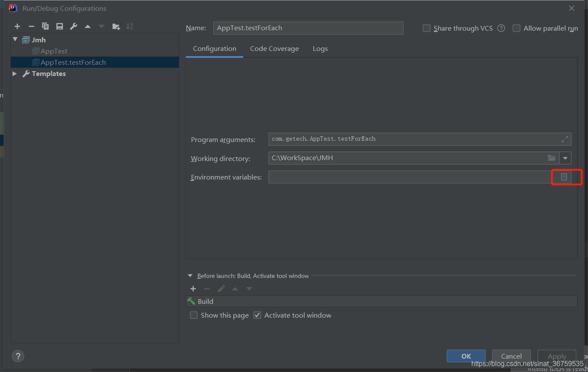Switch to the Logs tab

click(x=320, y=49)
